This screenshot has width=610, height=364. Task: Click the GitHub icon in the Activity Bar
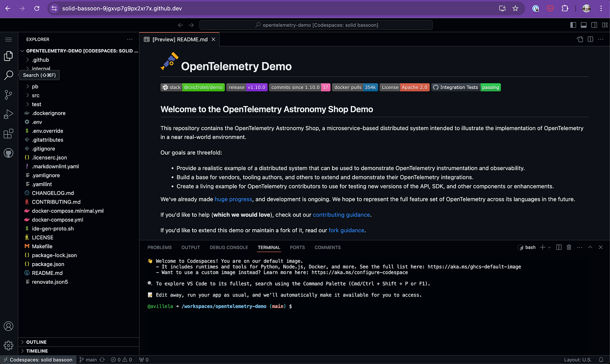point(8,153)
